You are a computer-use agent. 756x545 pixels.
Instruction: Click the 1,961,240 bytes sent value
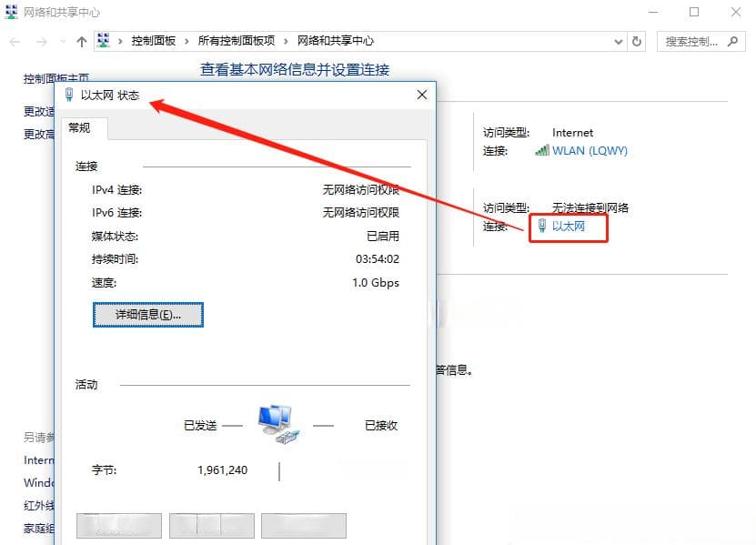pos(222,470)
